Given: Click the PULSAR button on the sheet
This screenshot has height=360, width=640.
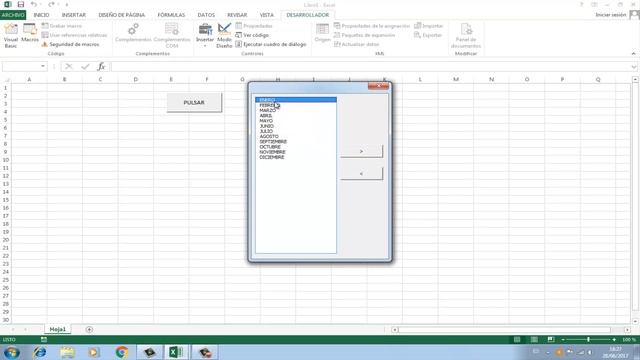Looking at the screenshot, I should click(x=194, y=102).
